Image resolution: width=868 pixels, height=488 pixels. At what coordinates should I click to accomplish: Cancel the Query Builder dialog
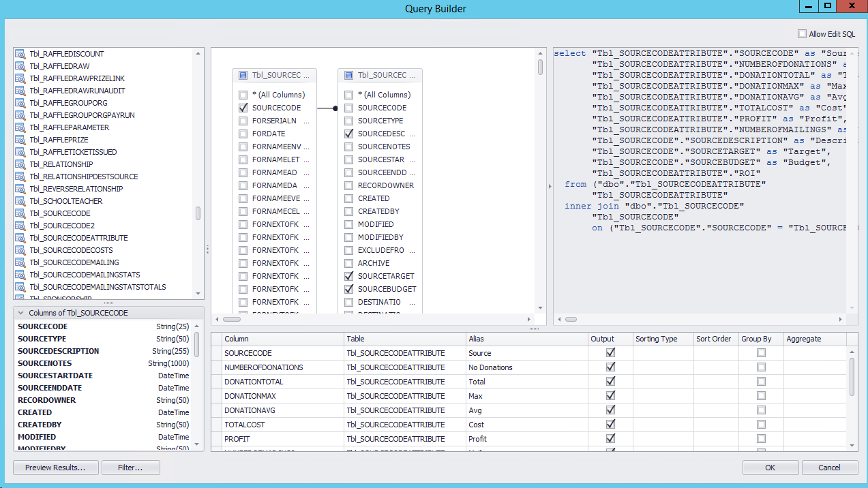(829, 468)
